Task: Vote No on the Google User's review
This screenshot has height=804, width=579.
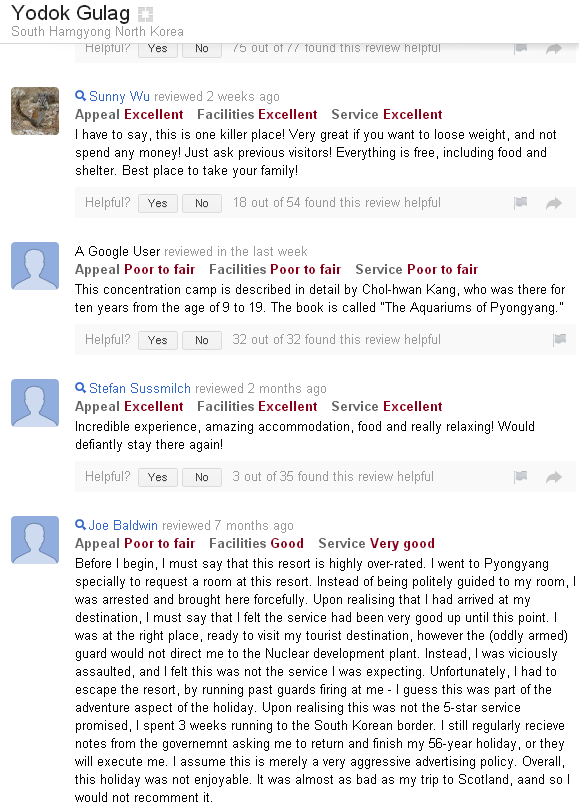Action: tap(202, 340)
